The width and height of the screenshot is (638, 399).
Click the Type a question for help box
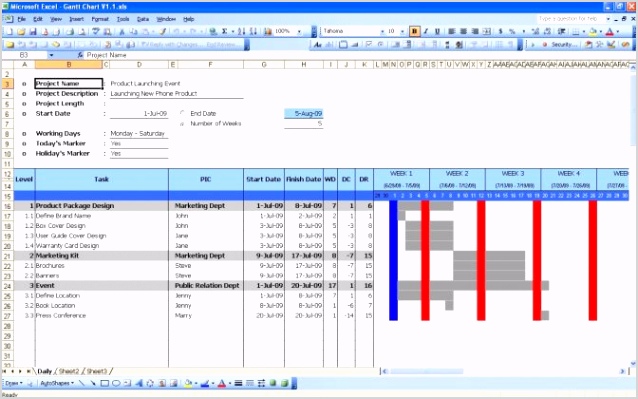tap(571, 19)
